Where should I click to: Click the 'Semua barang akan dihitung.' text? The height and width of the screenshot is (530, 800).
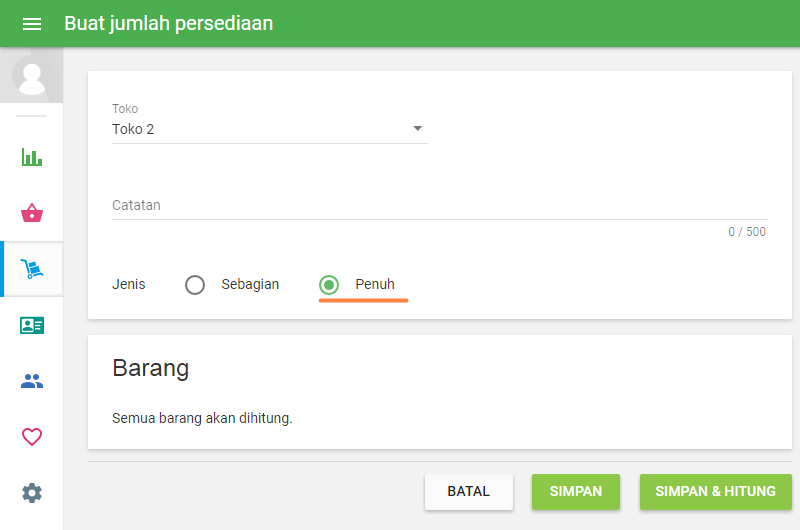click(202, 418)
